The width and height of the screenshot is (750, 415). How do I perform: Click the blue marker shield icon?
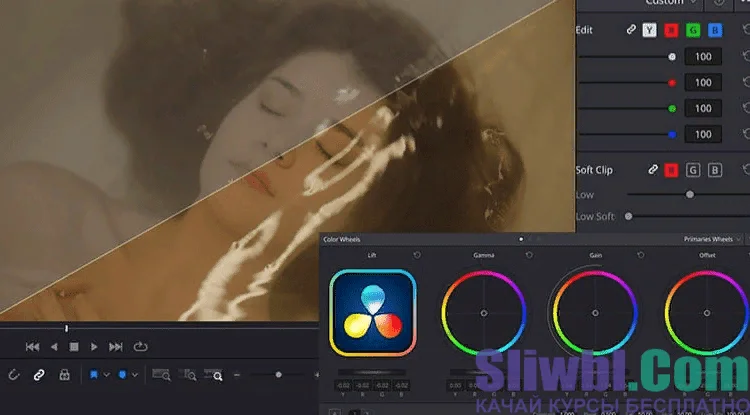122,375
